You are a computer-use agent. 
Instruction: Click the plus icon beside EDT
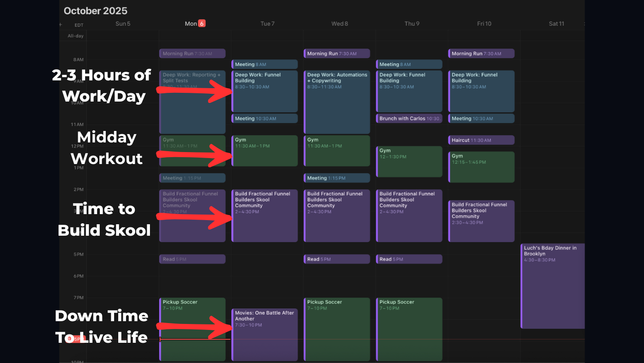pos(61,25)
